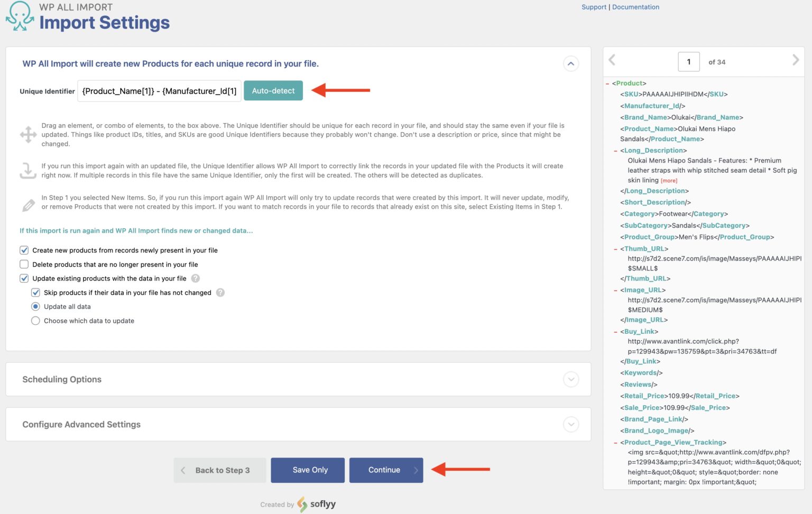Collapse the unique identifier settings panel
812x514 pixels.
(571, 64)
